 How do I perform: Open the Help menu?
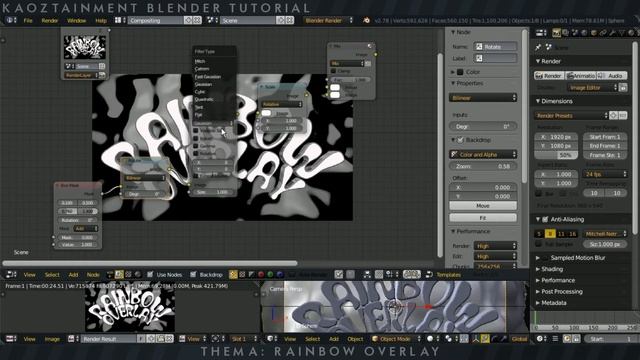coord(101,20)
